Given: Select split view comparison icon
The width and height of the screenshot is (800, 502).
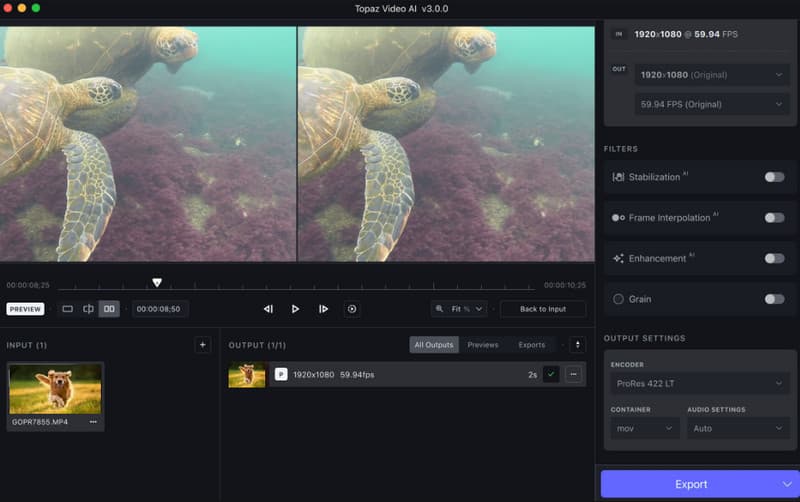Looking at the screenshot, I should click(88, 309).
